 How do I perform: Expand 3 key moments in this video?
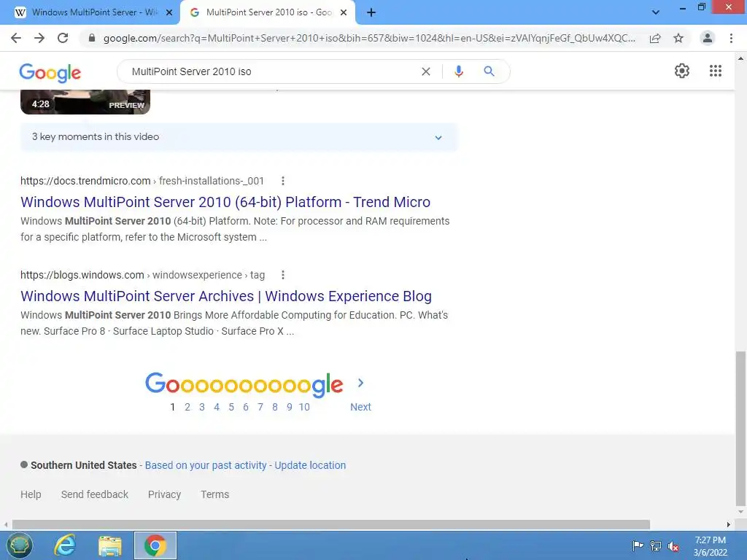(239, 137)
